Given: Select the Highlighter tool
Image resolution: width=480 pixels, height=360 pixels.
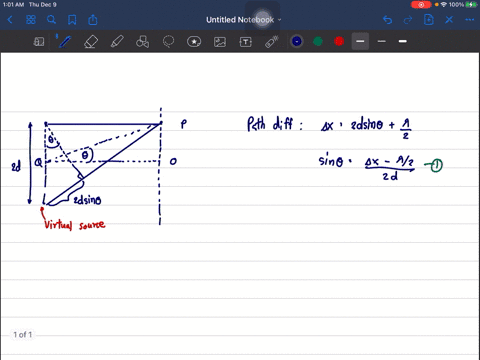Looking at the screenshot, I should (117, 42).
